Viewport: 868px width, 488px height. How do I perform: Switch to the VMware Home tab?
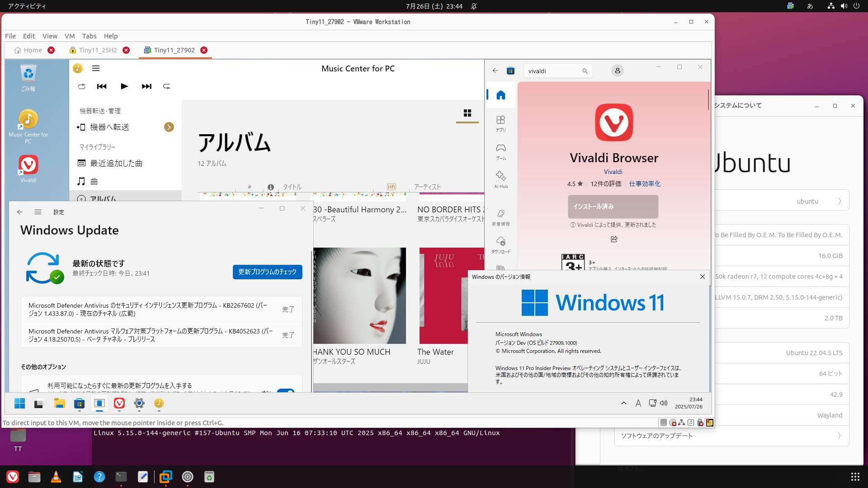tap(28, 50)
